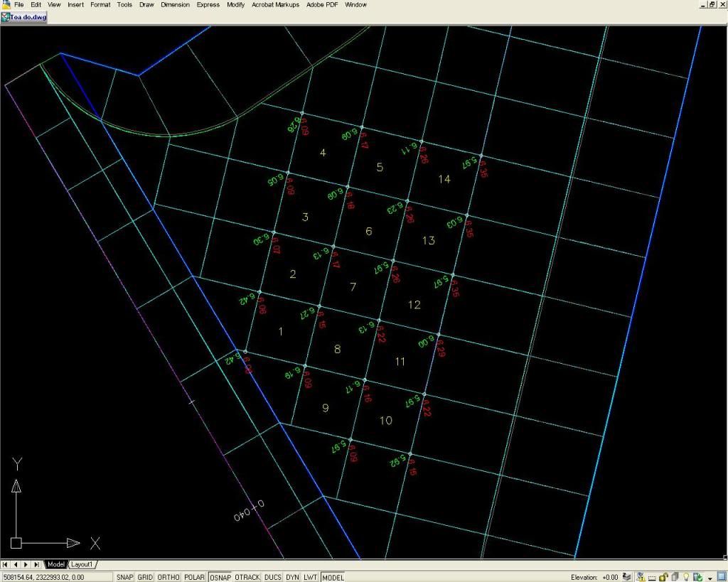Toggle OTRACK object snap tracking
The image size is (728, 582).
pos(247,577)
